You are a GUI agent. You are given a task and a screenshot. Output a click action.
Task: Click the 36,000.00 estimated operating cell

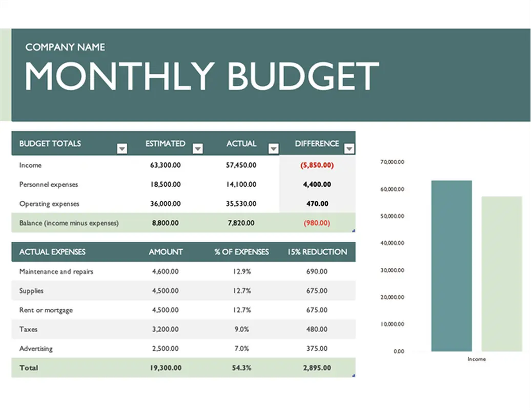(165, 204)
